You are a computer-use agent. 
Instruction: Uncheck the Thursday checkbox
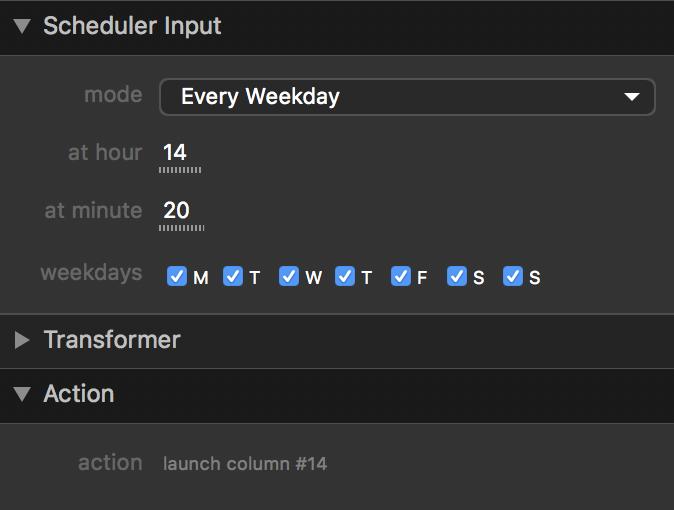coord(345,277)
